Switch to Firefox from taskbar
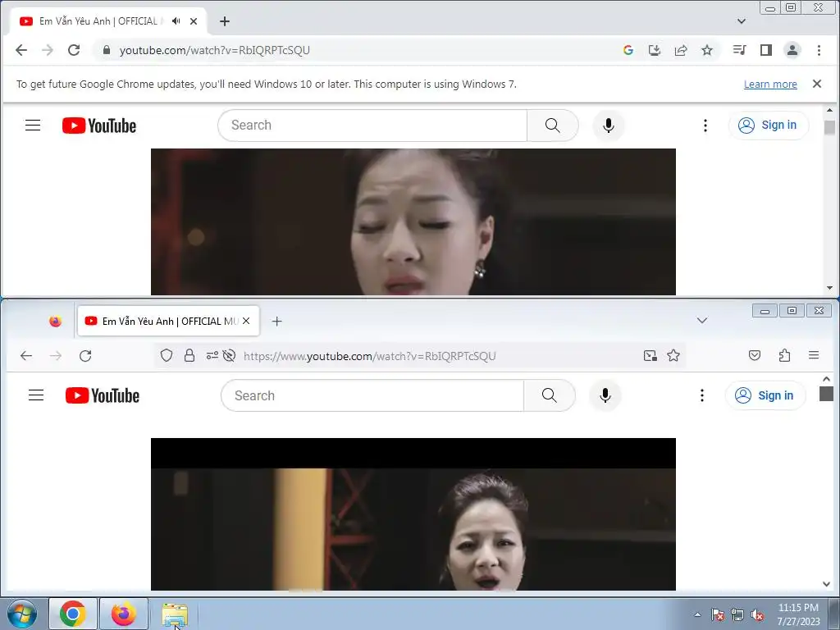Viewport: 840px width, 630px height. click(124, 614)
